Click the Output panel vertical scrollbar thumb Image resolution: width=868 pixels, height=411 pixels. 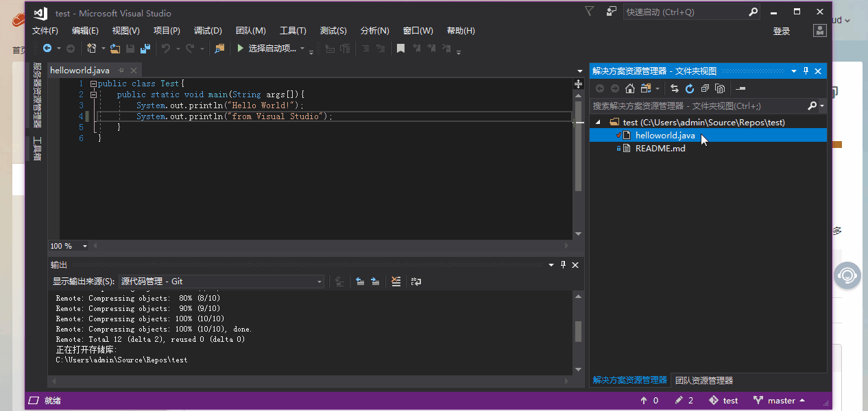[x=579, y=332]
